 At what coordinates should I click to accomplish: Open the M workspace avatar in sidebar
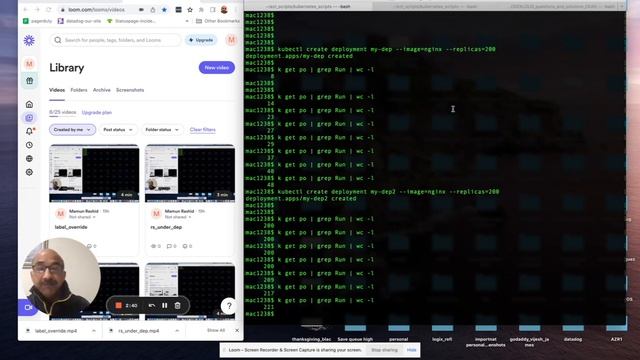click(x=29, y=64)
